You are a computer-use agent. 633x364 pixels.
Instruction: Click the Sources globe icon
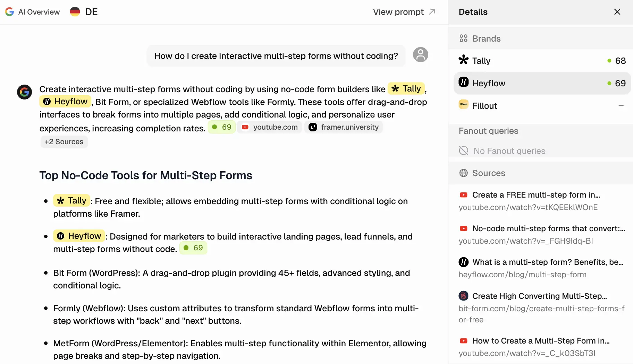463,173
